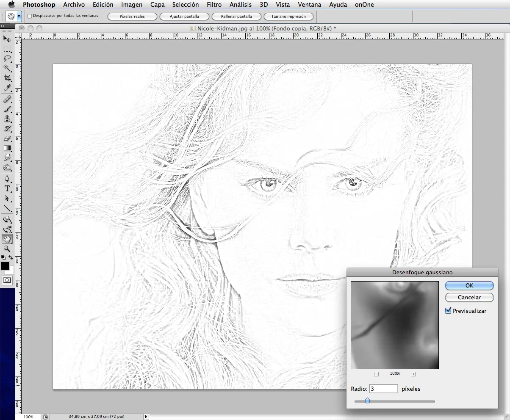Toggle Quick Mask mode

pos(7,280)
